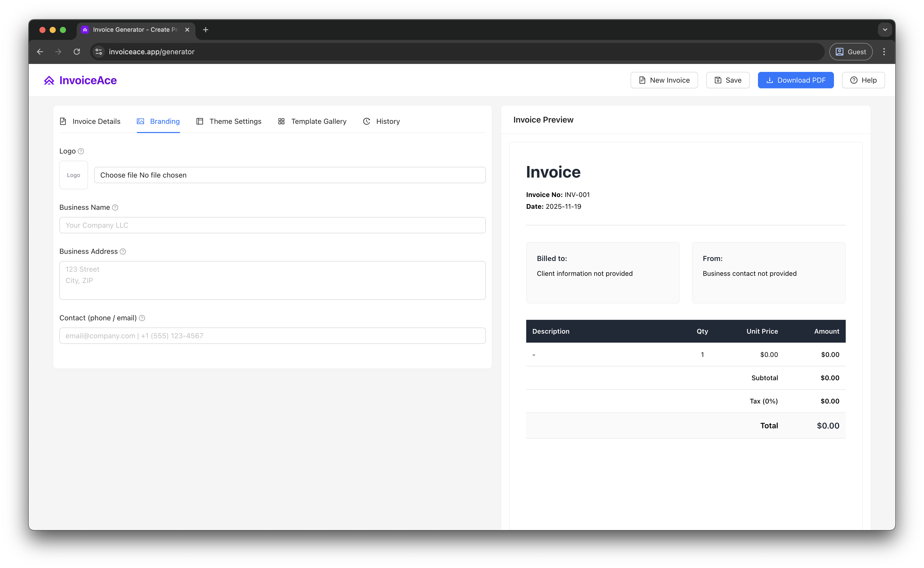Switch to the Invoice Details tab
Viewport: 924px width, 568px height.
click(x=90, y=121)
